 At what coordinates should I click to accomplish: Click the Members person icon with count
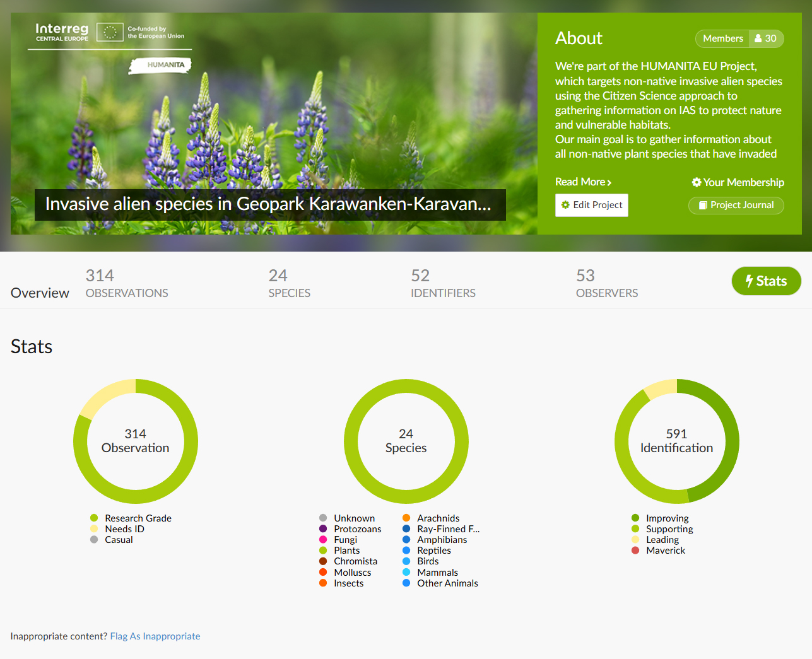[766, 38]
